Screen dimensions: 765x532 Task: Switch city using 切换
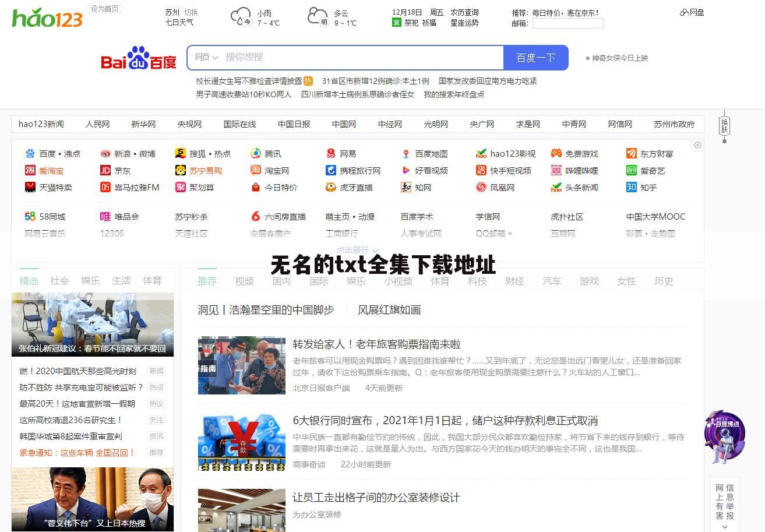tap(191, 12)
